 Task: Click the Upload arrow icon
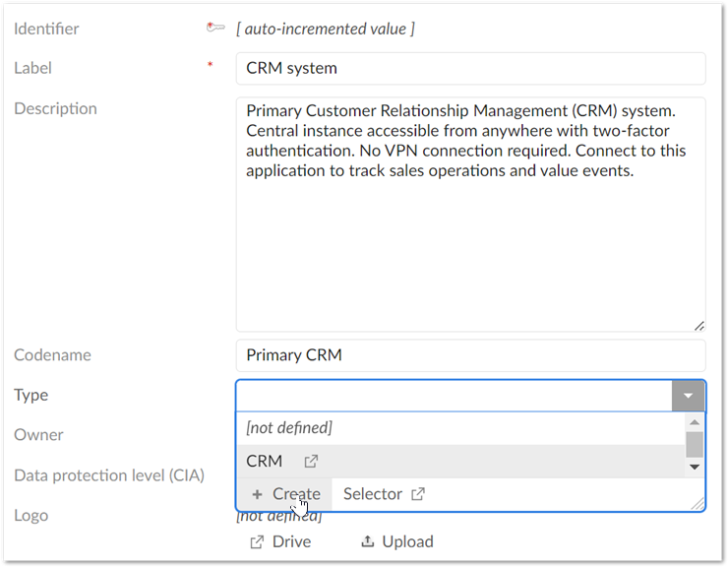368,541
